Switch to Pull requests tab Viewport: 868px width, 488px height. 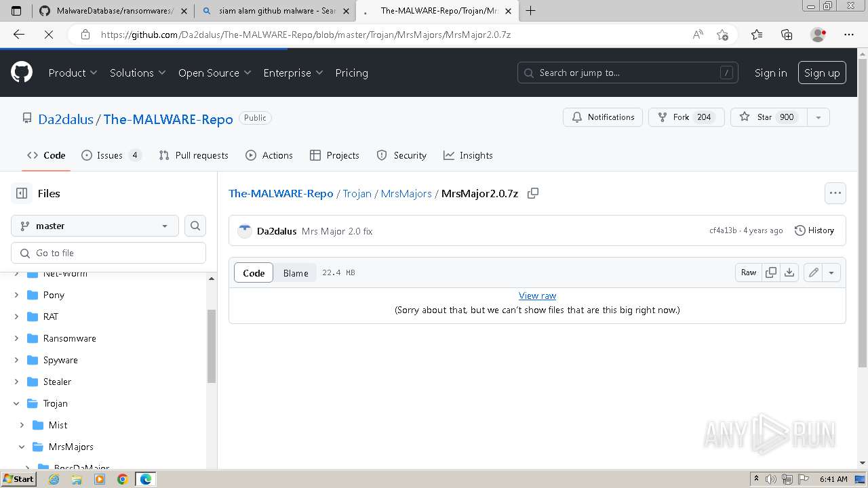pyautogui.click(x=193, y=155)
